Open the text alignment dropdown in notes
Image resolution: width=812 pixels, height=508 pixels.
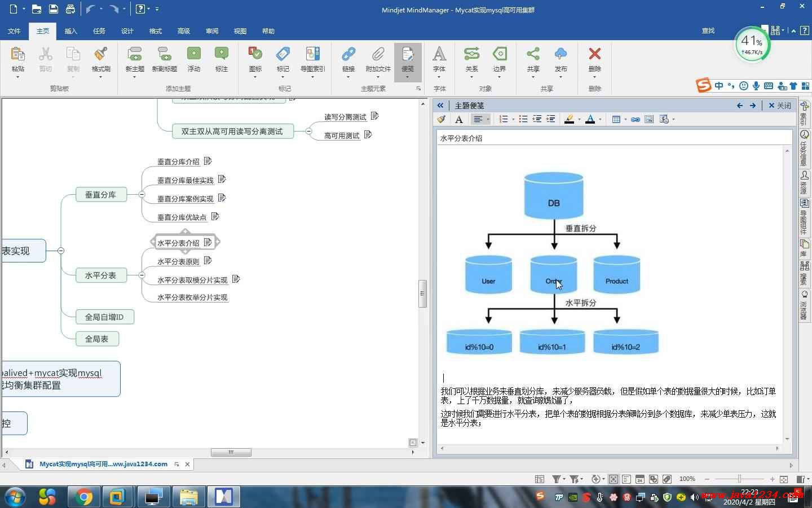[488, 119]
